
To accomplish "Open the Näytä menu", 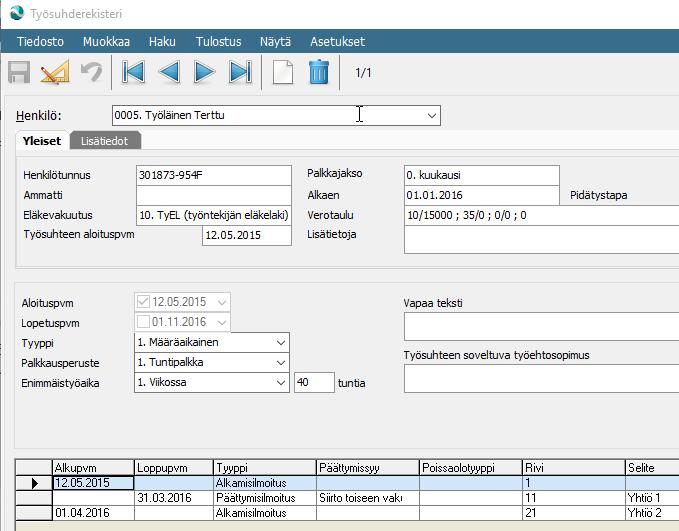I will [275, 42].
